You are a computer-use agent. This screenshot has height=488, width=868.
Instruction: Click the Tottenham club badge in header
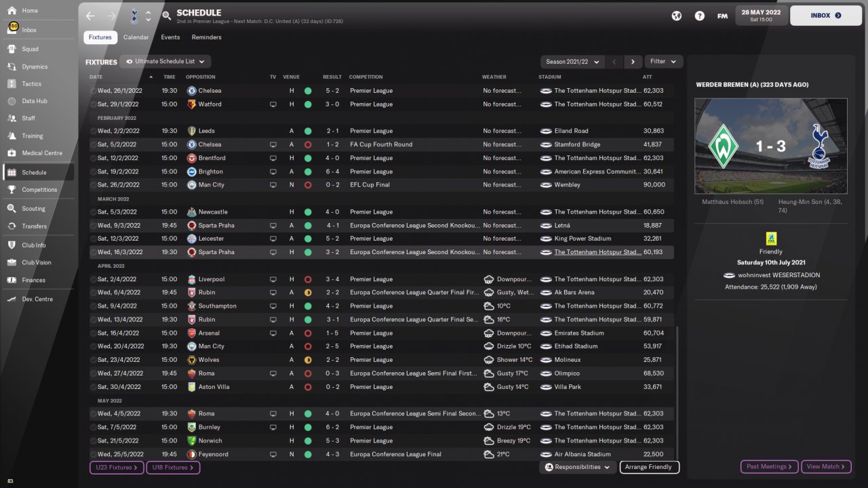(x=134, y=15)
